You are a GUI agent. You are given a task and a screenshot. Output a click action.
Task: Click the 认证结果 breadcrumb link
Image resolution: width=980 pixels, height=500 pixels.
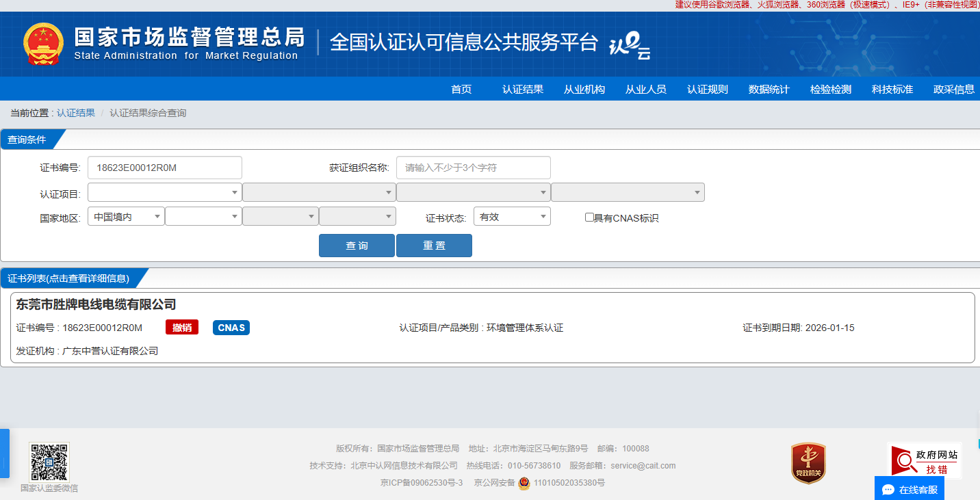tap(76, 113)
